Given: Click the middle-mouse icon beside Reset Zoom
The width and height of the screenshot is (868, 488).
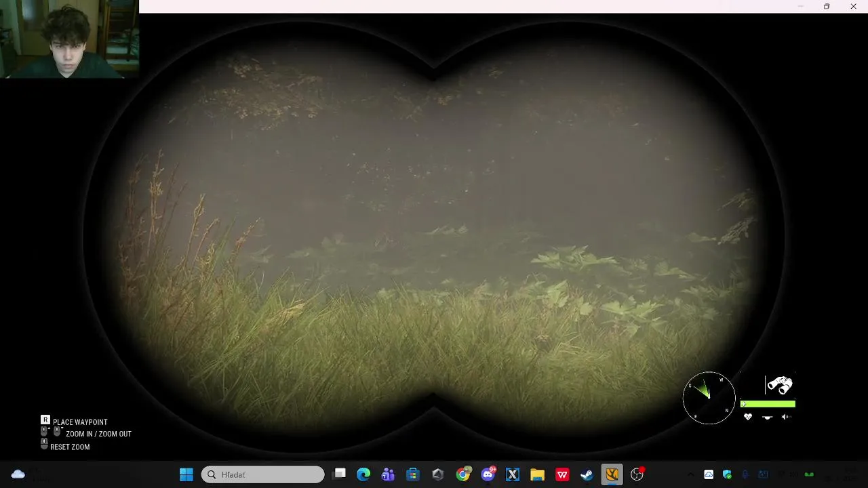Looking at the screenshot, I should coord(45,444).
